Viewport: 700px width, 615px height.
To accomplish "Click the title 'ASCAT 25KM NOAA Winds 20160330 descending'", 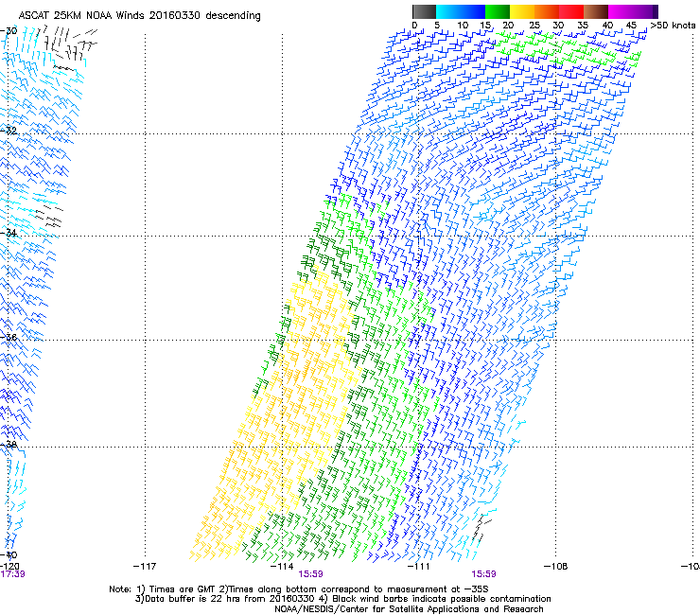I will [139, 16].
